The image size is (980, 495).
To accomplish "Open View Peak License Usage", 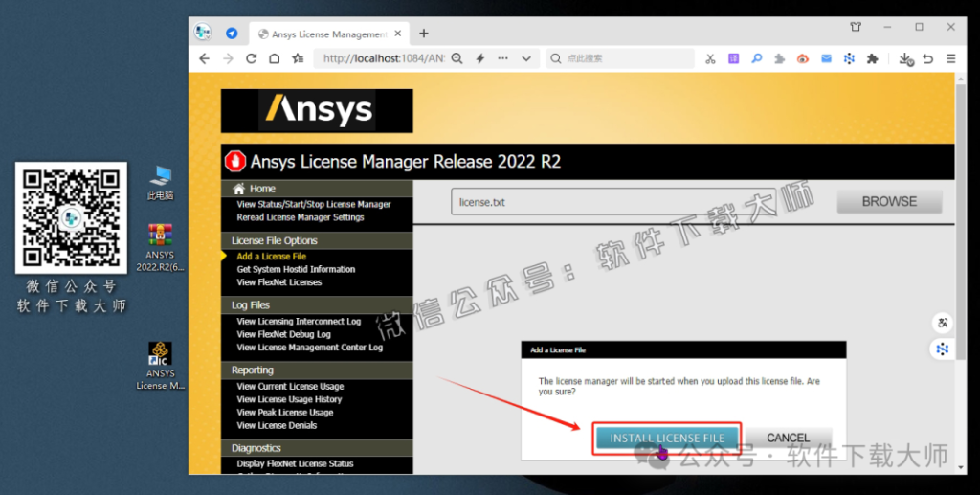I will [285, 413].
